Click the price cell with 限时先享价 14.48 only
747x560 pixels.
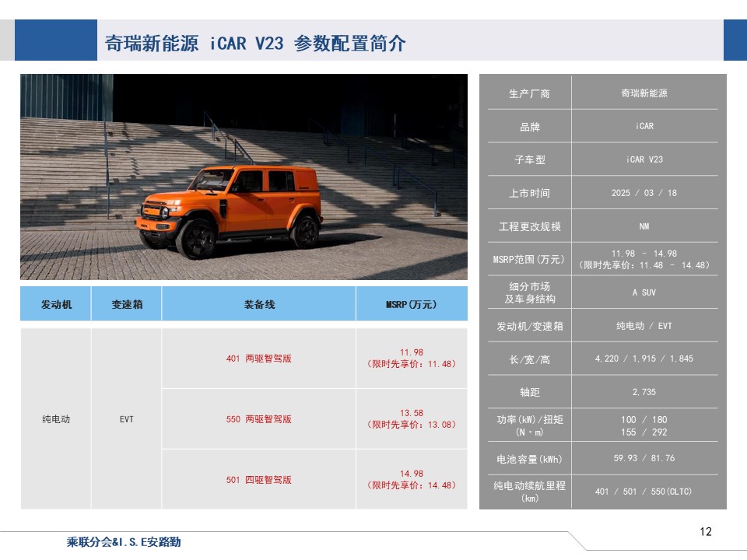[412, 479]
